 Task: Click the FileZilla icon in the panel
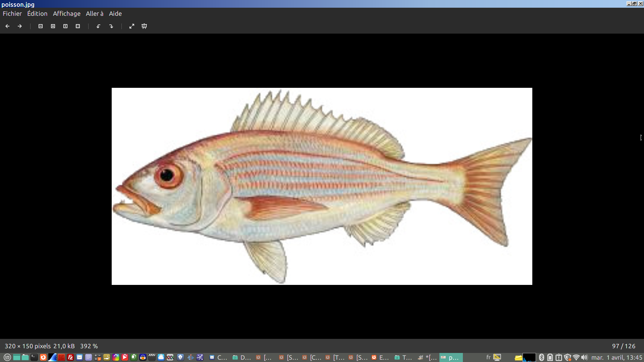(x=70, y=357)
